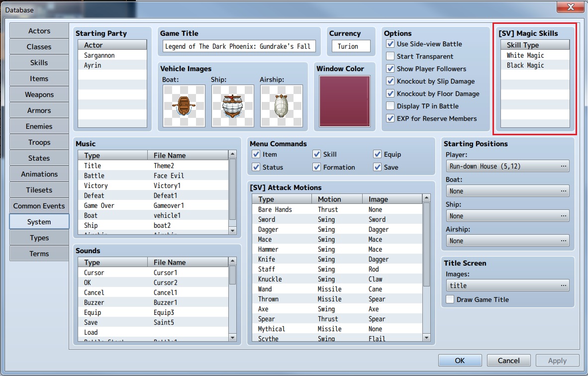Open Player starting position ellipsis picker

[563, 166]
